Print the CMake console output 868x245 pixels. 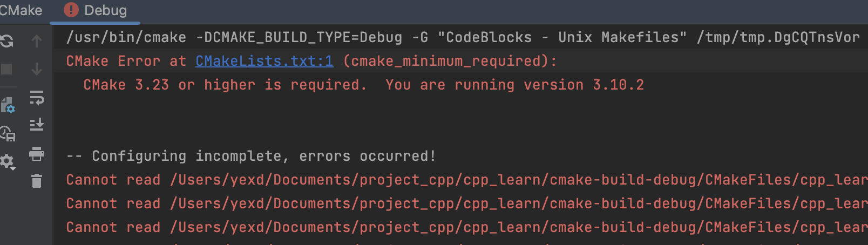coord(37,154)
